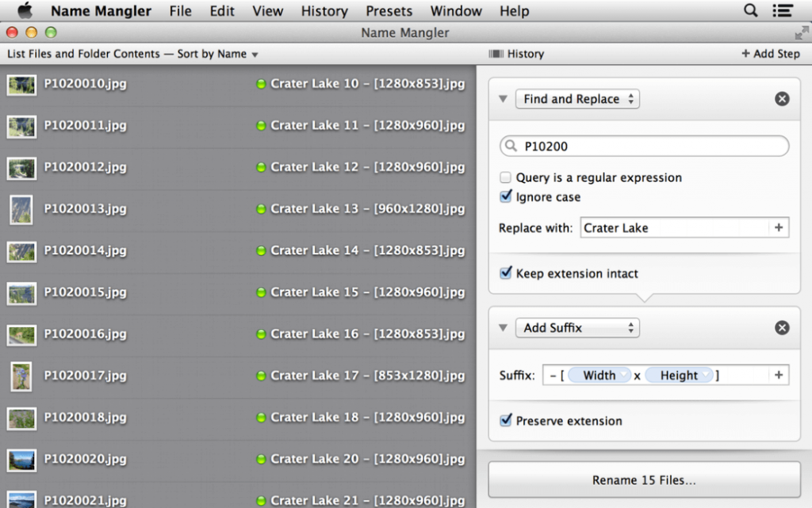Remove the Find and Replace step
Screen dimensions: 812x508
click(782, 99)
